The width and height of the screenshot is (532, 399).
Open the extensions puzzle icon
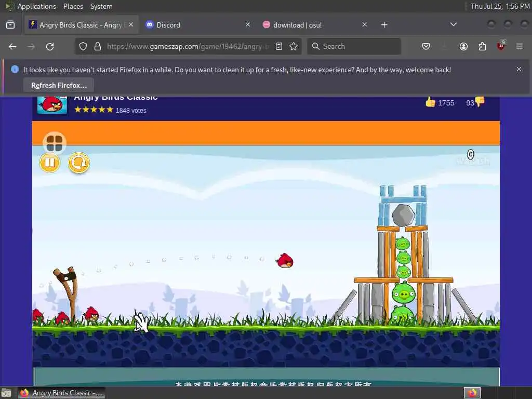click(482, 46)
